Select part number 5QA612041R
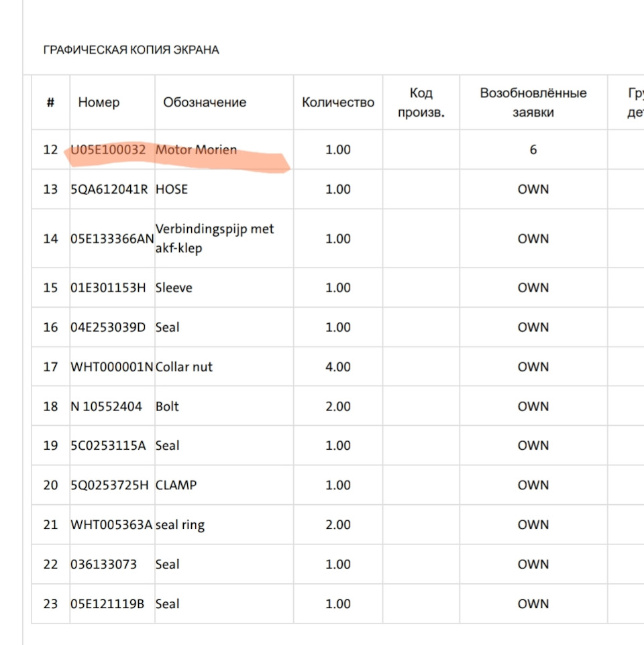644x645 pixels. click(x=109, y=189)
